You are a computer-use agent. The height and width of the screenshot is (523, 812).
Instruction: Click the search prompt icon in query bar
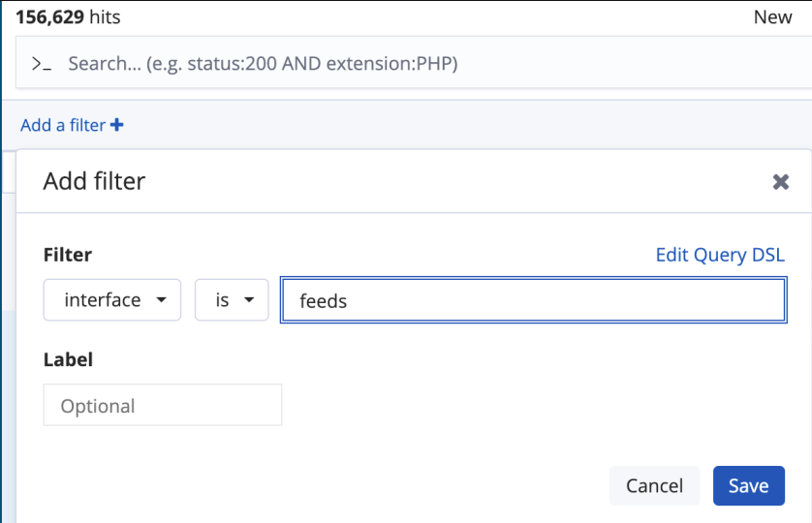[41, 64]
